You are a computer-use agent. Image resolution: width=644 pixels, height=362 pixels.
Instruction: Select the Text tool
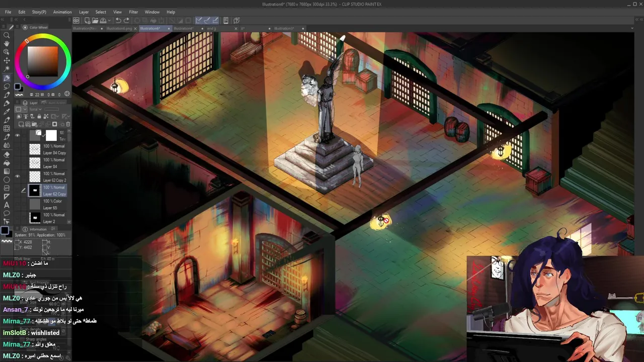pyautogui.click(x=7, y=205)
